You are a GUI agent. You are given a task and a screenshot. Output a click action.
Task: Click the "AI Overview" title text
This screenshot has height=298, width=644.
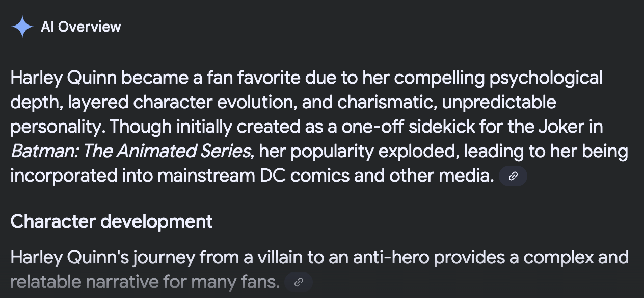81,27
